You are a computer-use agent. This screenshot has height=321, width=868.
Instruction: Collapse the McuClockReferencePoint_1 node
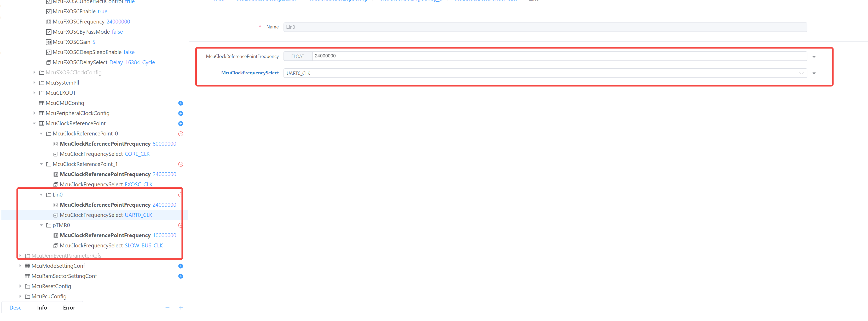click(x=42, y=164)
